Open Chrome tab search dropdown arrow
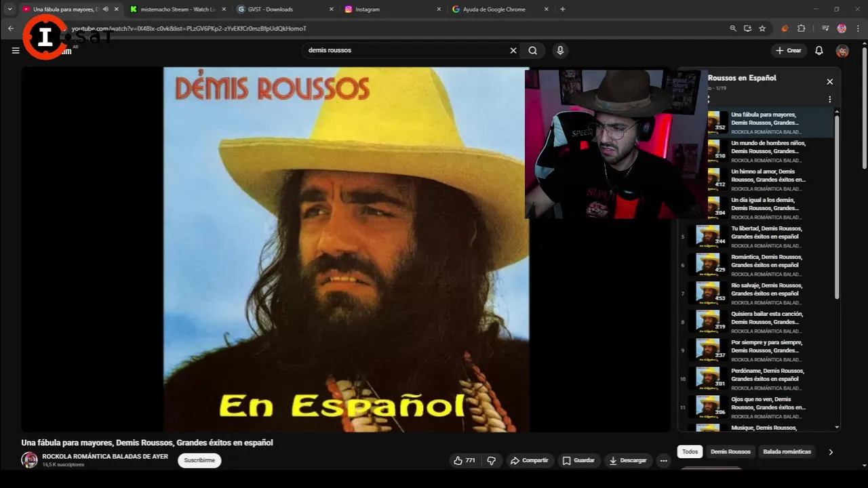This screenshot has width=868, height=488. pos(9,9)
